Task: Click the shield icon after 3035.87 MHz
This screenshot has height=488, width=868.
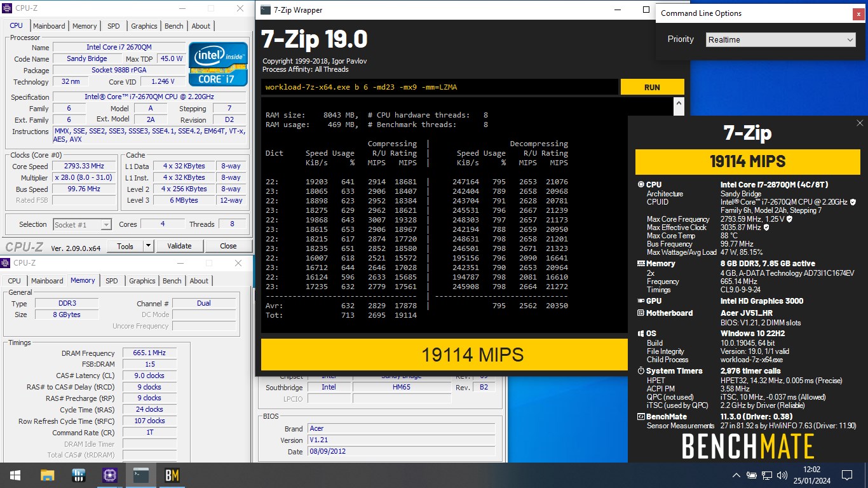Action: pos(766,227)
